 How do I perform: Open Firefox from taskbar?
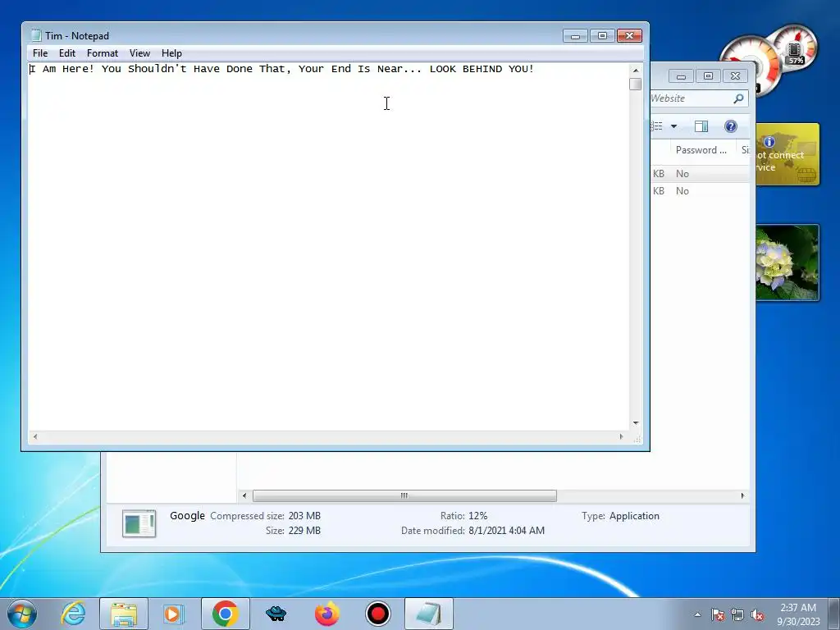click(326, 614)
